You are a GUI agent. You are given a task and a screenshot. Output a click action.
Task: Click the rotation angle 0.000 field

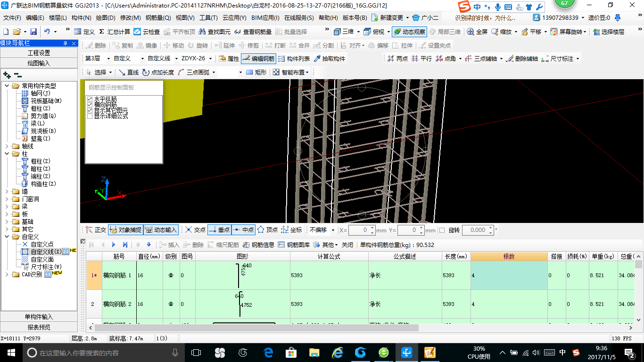(478, 230)
